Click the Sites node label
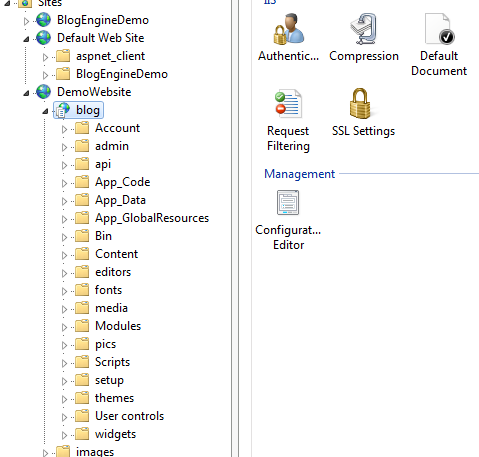This screenshot has height=457, width=479. click(x=50, y=3)
